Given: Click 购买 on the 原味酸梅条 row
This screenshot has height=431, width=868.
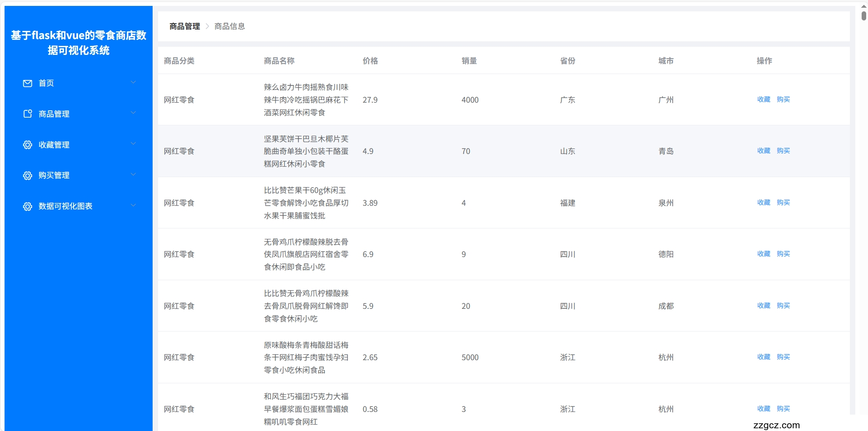Looking at the screenshot, I should point(784,357).
